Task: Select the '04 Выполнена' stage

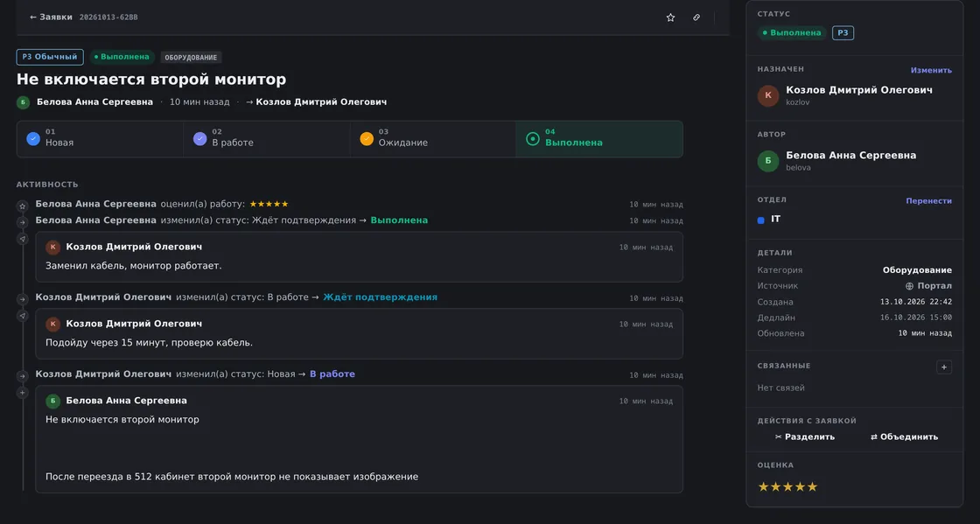Action: pyautogui.click(x=599, y=138)
